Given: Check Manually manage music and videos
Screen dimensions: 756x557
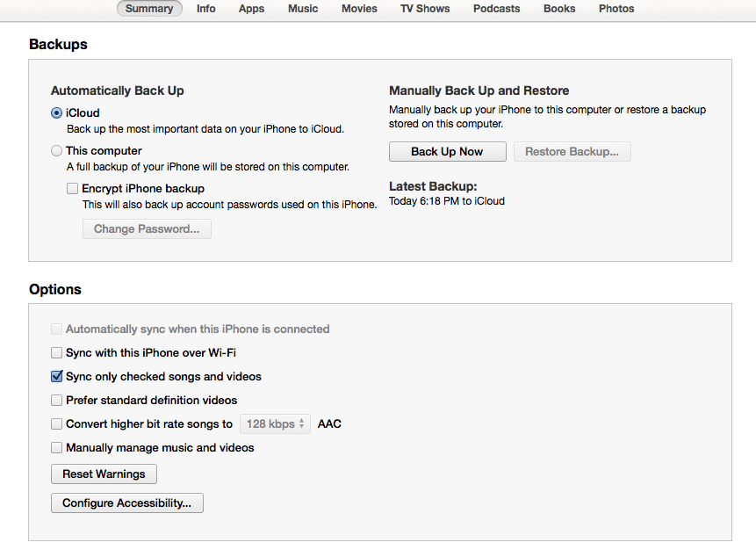Looking at the screenshot, I should pyautogui.click(x=56, y=448).
